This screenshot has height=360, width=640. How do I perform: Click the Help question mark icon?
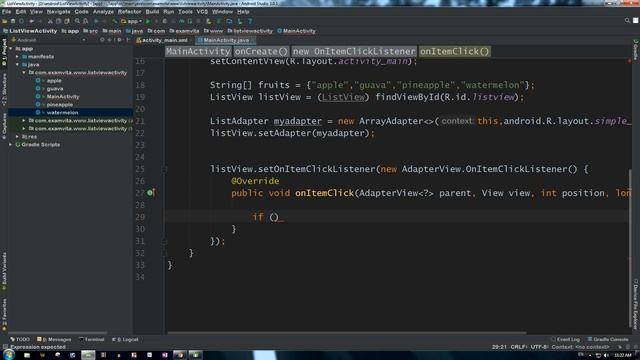point(250,21)
